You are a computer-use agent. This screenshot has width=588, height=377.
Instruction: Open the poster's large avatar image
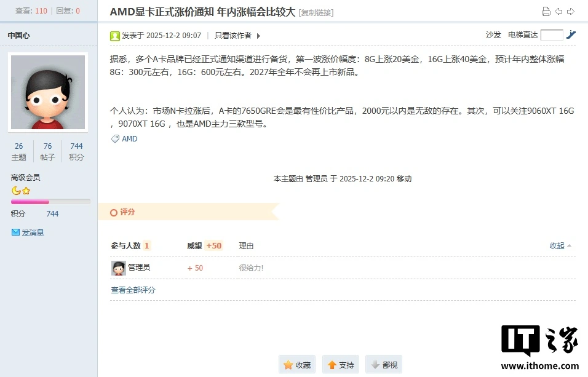(x=48, y=92)
